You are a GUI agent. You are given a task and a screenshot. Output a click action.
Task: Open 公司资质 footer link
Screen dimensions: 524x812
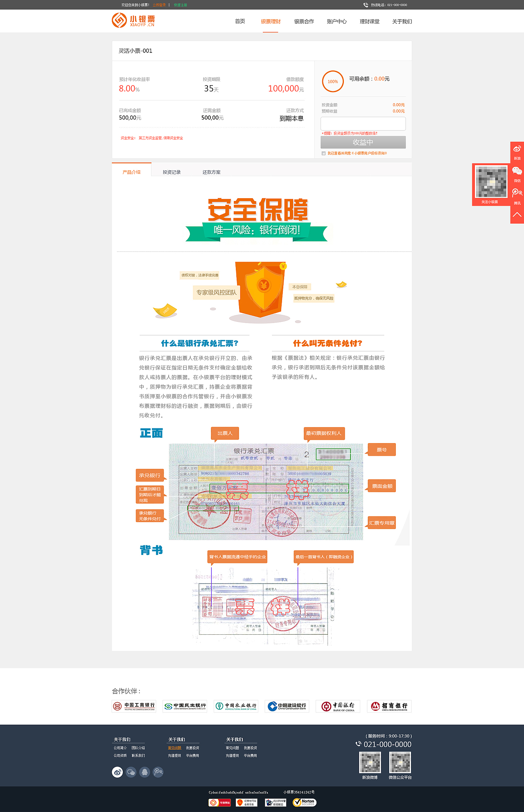click(x=120, y=755)
